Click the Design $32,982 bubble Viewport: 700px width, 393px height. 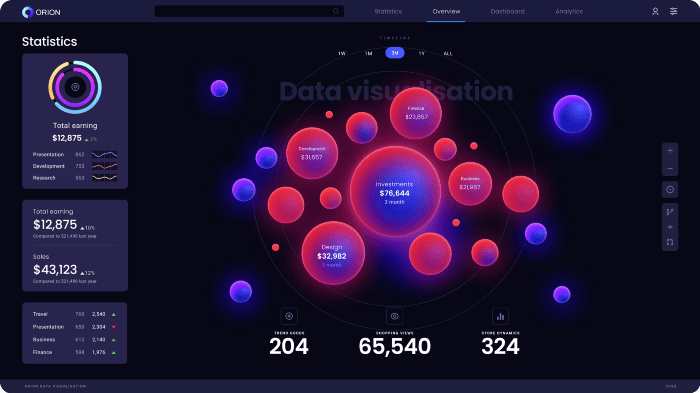(333, 253)
